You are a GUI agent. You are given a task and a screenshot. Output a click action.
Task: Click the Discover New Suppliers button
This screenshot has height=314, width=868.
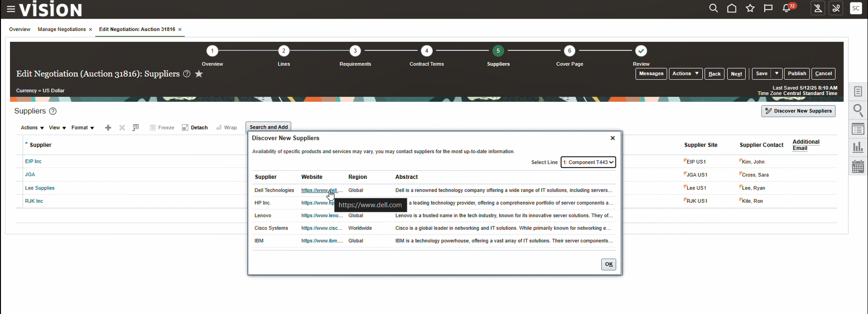click(798, 111)
